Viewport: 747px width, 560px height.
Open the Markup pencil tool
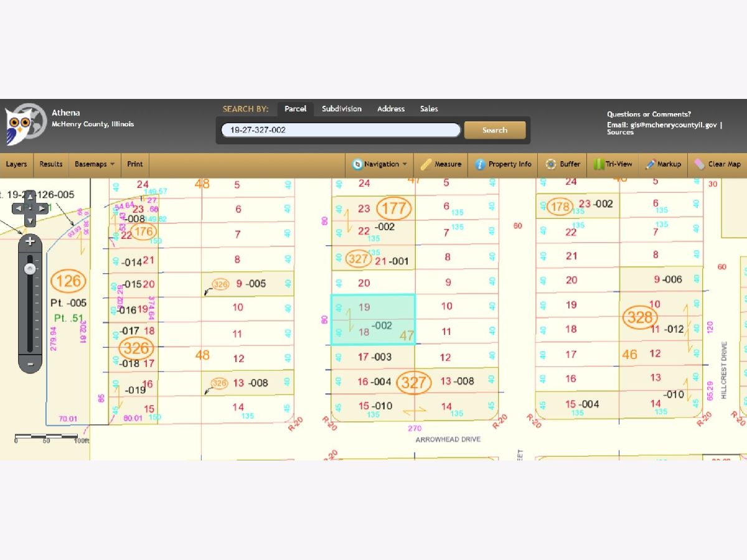point(663,164)
